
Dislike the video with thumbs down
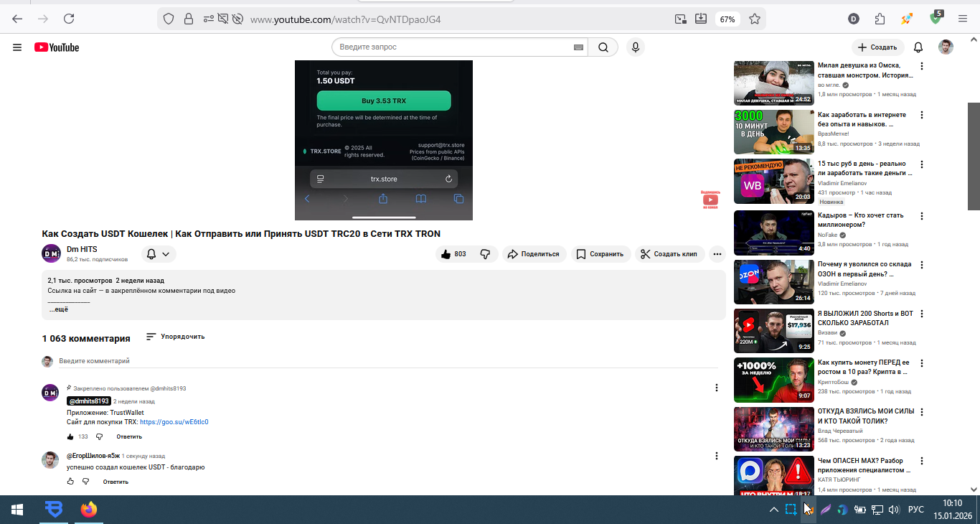tap(485, 254)
